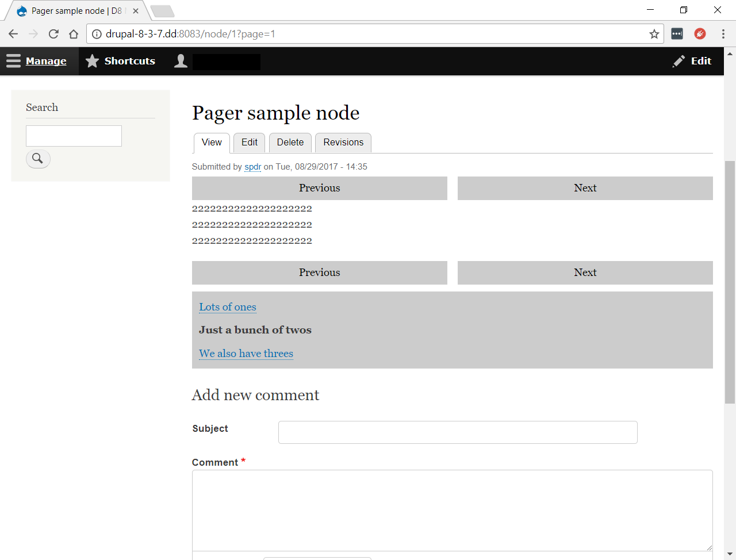Reload the page in browser

coord(53,34)
